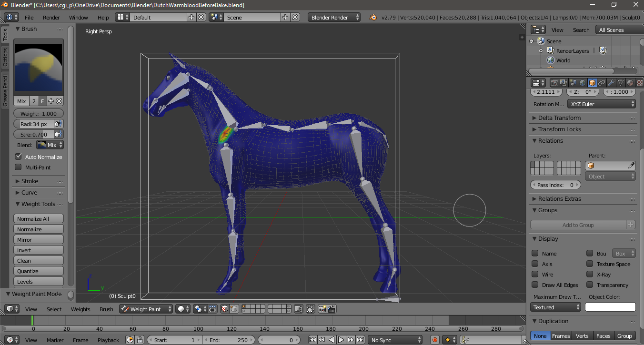Open the Modifiers (wrench) properties tab

611,82
